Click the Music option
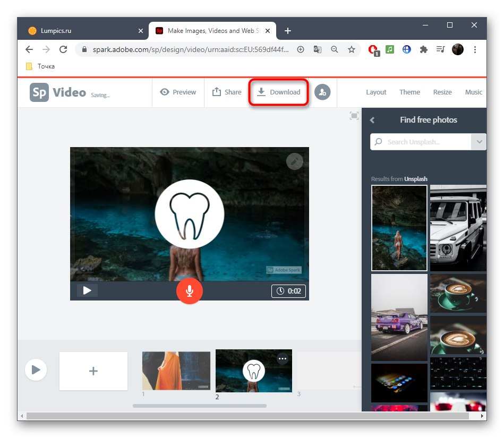504x438 pixels. click(473, 92)
